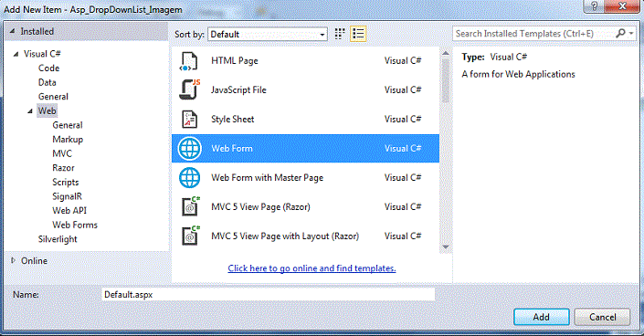Choose the JavaScript File template icon

[x=189, y=89]
